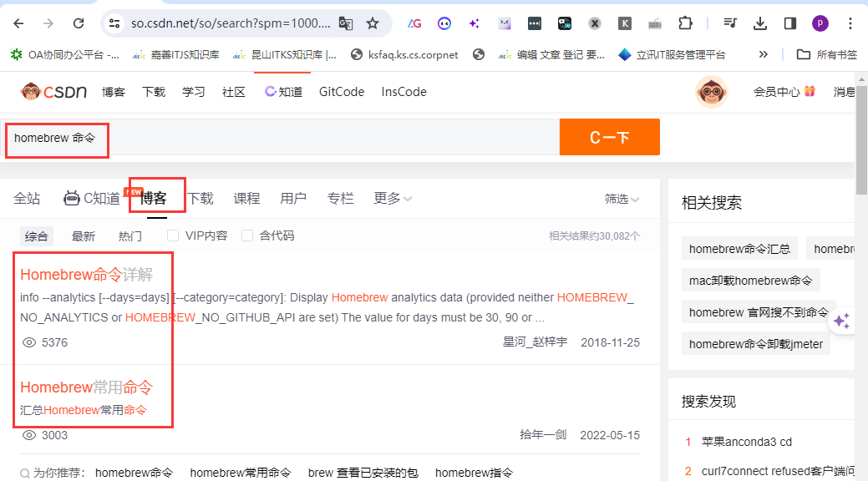The image size is (868, 481).
Task: Open C知道 in top navigation
Action: 283,92
